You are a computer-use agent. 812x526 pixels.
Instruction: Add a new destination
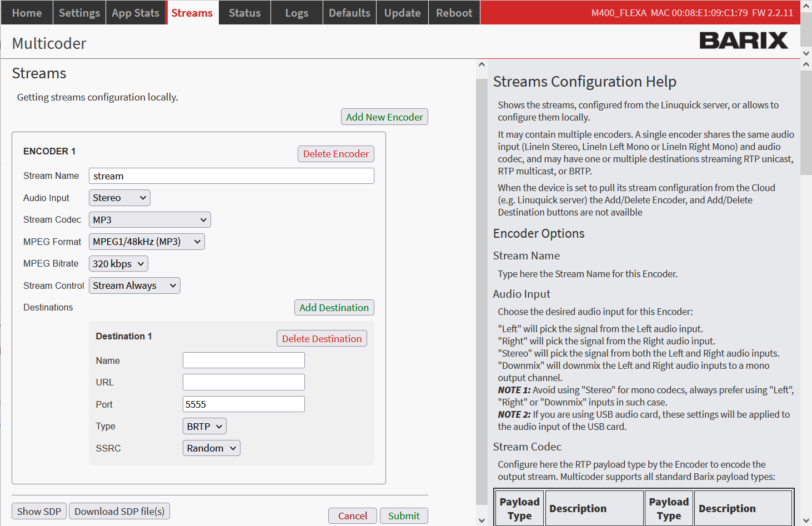point(334,308)
